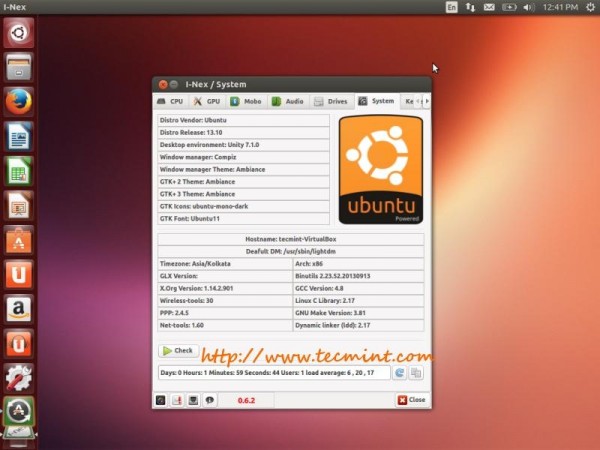This screenshot has height=450, width=600.
Task: Click the Binutils version cell
Action: pyautogui.click(x=358, y=276)
